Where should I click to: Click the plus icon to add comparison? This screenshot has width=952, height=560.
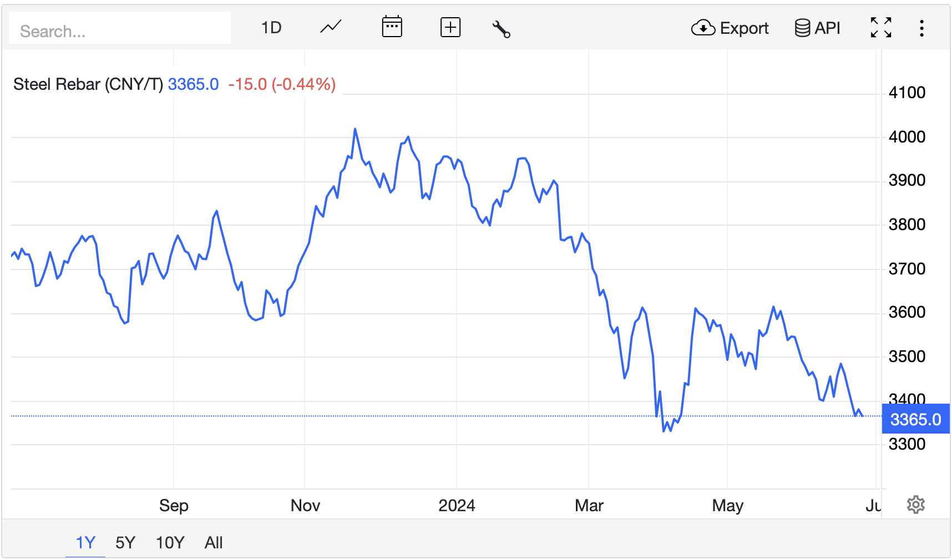[450, 27]
